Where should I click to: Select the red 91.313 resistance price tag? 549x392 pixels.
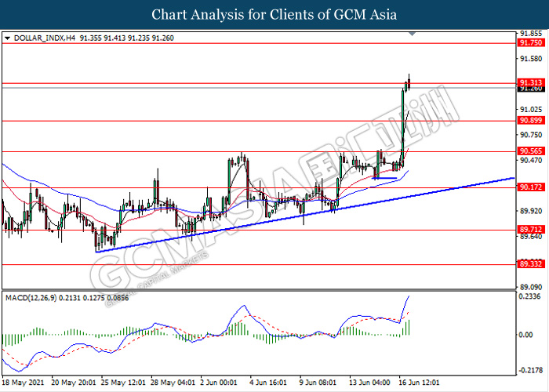[532, 82]
